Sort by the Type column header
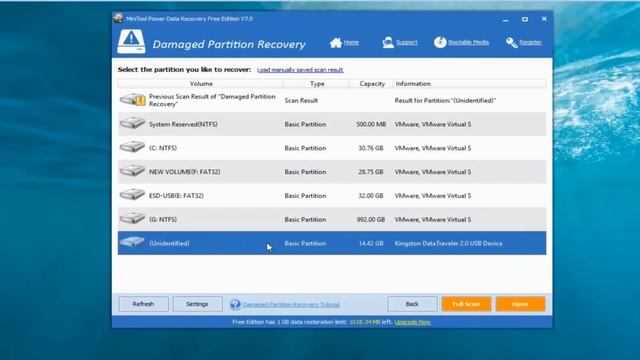The height and width of the screenshot is (360, 640). click(317, 84)
